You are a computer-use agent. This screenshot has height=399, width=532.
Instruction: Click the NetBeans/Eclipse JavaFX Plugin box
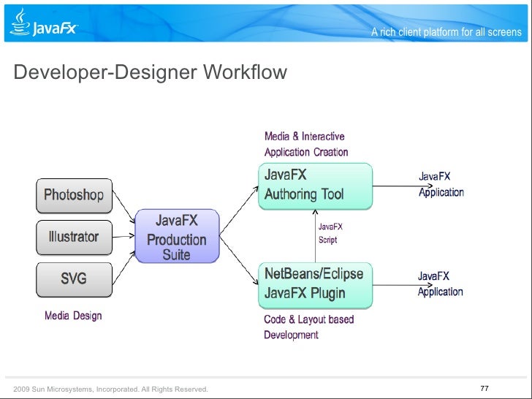pos(315,285)
